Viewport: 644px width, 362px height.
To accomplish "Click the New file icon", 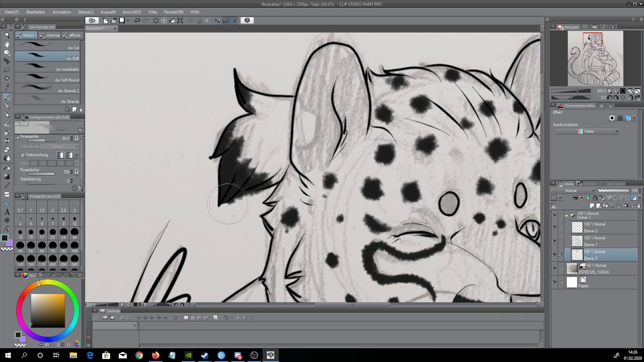I will click(106, 21).
